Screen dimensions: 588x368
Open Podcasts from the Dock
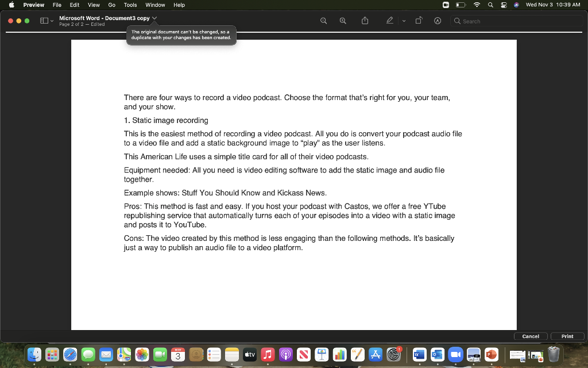[x=285, y=354]
